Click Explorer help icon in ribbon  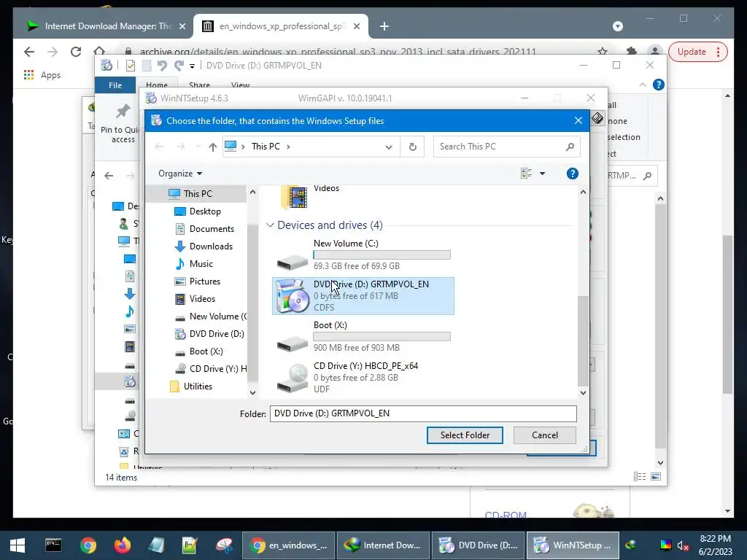659,85
